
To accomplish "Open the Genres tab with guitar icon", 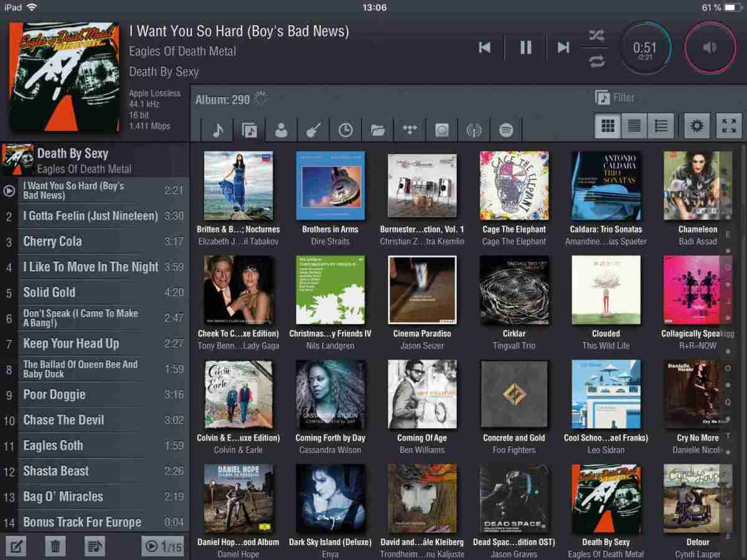I will click(x=313, y=129).
